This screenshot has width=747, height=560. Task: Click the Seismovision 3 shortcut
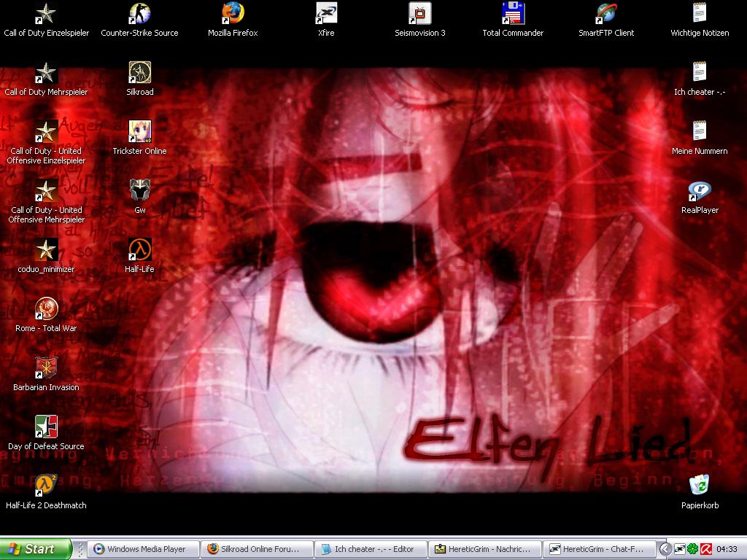[419, 14]
